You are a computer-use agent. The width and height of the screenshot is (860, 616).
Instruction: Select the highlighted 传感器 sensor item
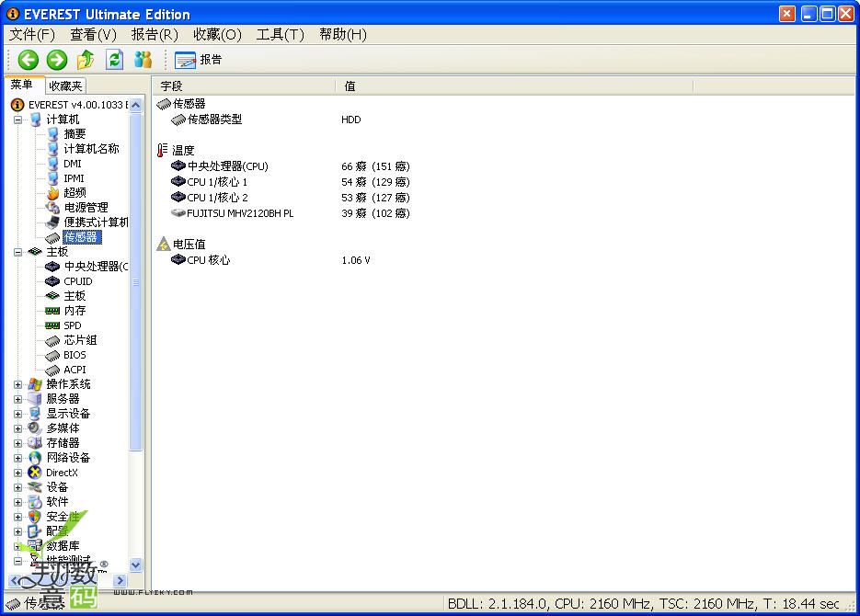(81, 237)
